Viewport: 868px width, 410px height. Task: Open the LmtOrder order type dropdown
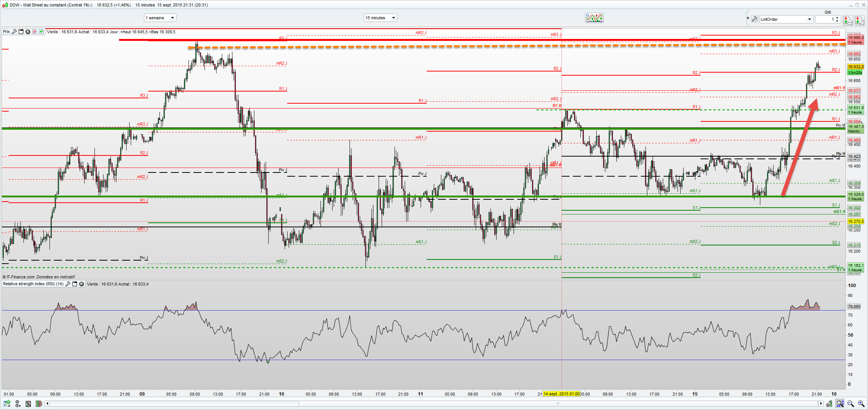(x=809, y=19)
